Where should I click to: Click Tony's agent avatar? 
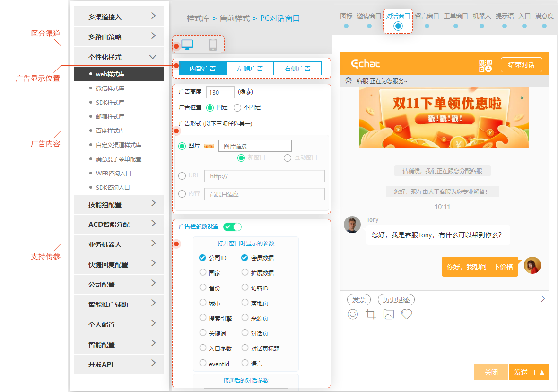point(352,225)
